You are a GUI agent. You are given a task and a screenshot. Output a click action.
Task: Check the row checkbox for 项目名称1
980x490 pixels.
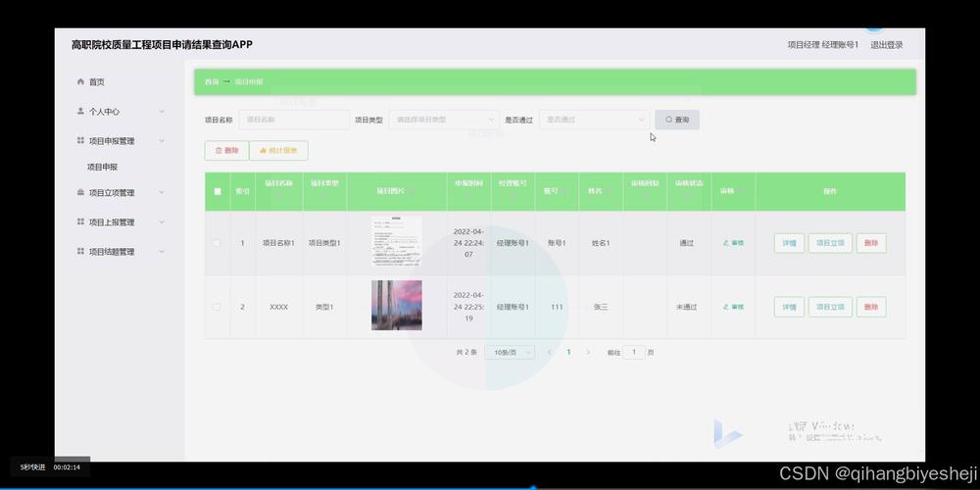pyautogui.click(x=217, y=243)
